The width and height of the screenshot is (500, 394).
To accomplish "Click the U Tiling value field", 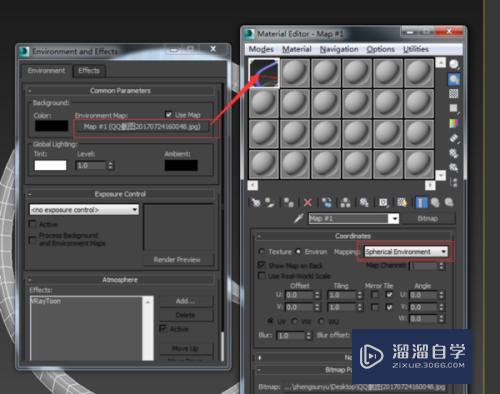I will point(342,295).
